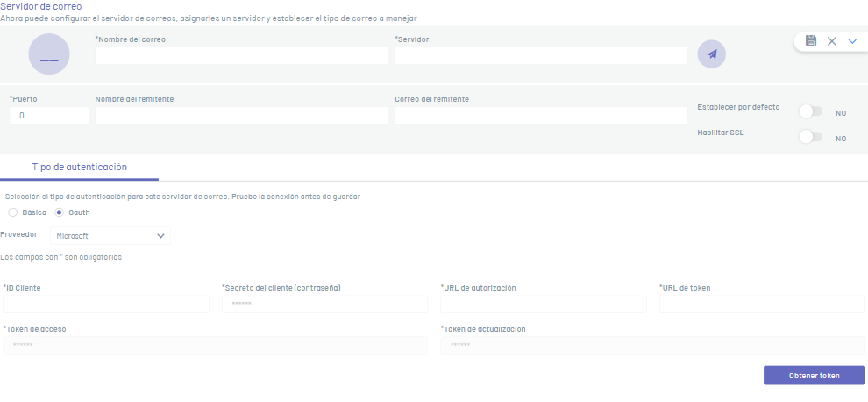
Task: Select the Oauth radio button
Action: (x=60, y=212)
